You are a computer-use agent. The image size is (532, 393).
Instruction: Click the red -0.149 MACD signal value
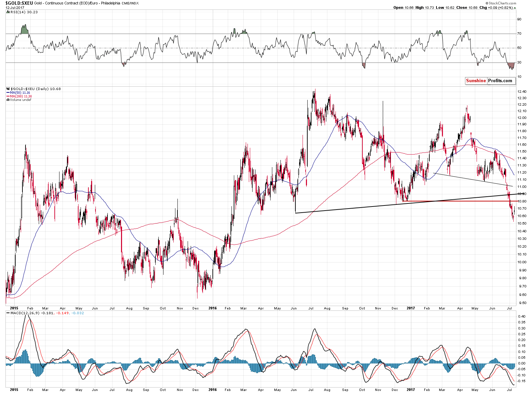point(62,313)
